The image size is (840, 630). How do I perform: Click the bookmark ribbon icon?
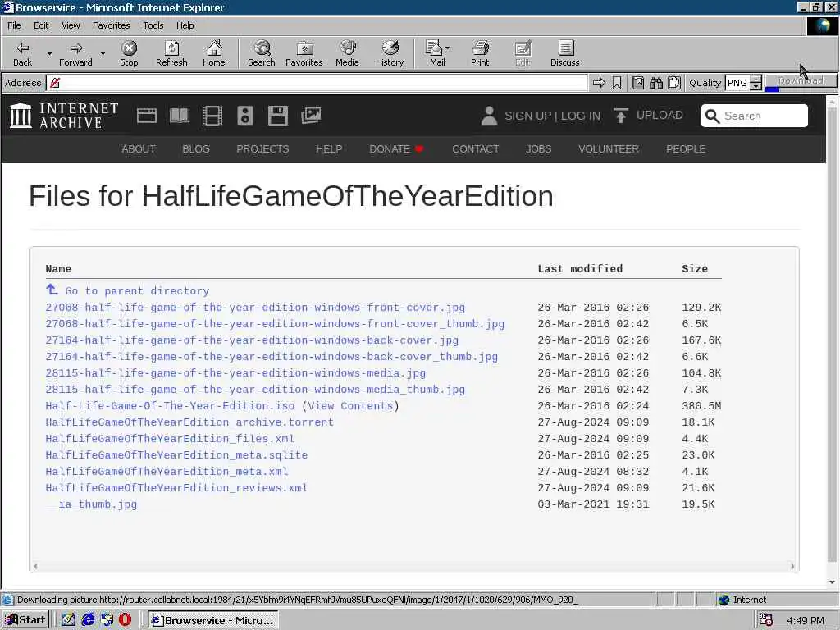pos(617,83)
